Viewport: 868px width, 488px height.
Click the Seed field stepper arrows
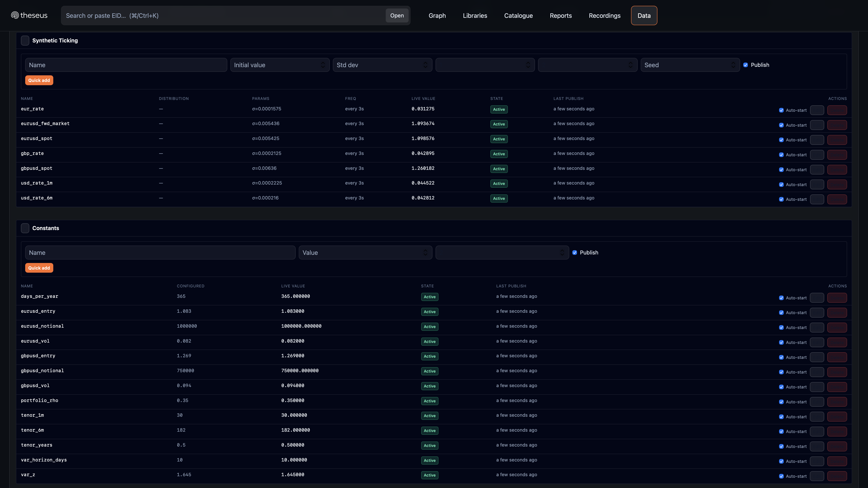(x=733, y=65)
